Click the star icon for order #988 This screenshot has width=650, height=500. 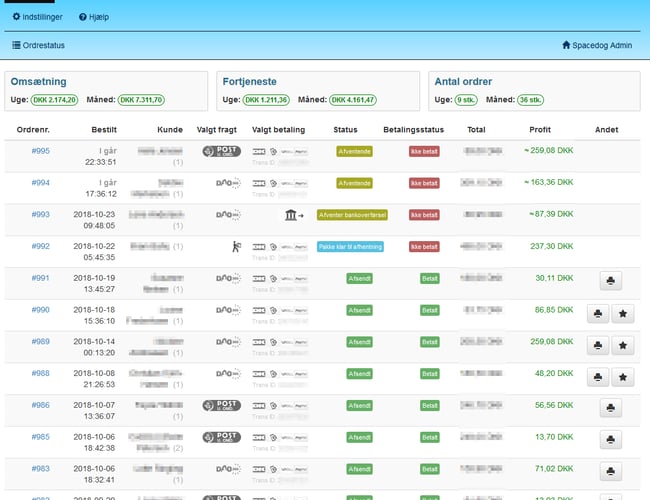[x=623, y=377]
